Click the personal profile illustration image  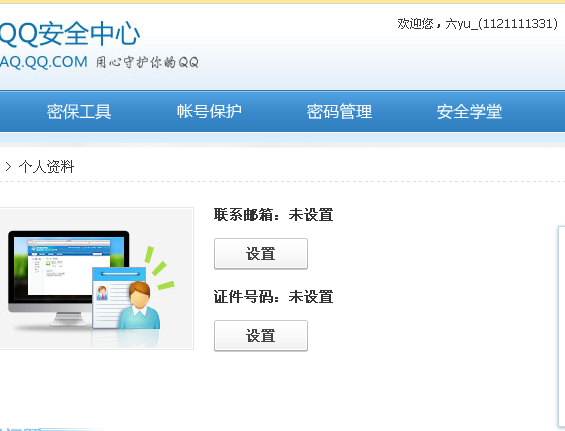(96, 278)
